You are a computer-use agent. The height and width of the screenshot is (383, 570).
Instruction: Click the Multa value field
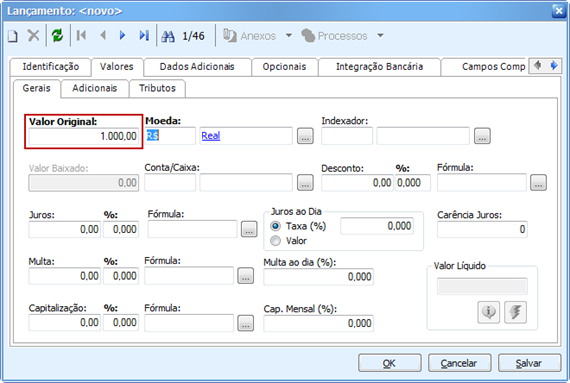pyautogui.click(x=64, y=276)
